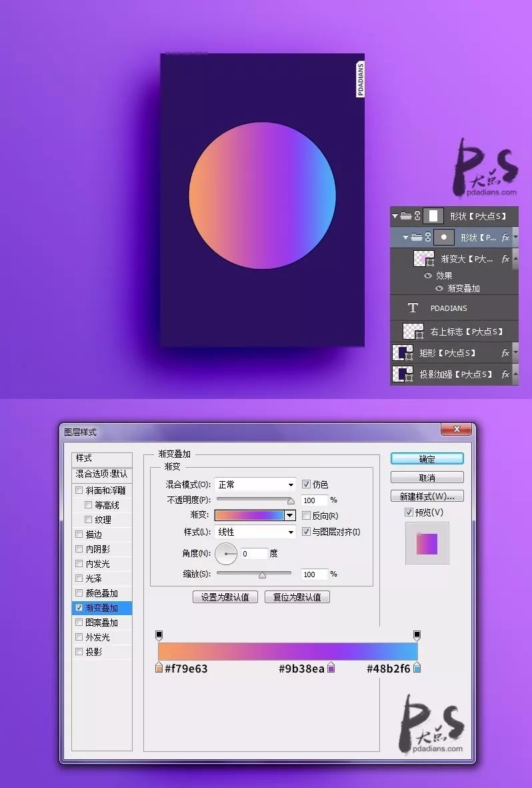Collapse effects arrow on 投影加强 layer
The height and width of the screenshot is (788, 532).
click(515, 374)
